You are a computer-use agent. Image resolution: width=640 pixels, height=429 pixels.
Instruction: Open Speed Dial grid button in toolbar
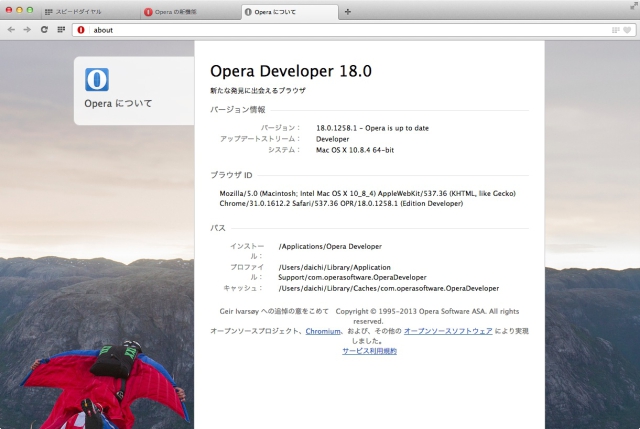pyautogui.click(x=61, y=29)
